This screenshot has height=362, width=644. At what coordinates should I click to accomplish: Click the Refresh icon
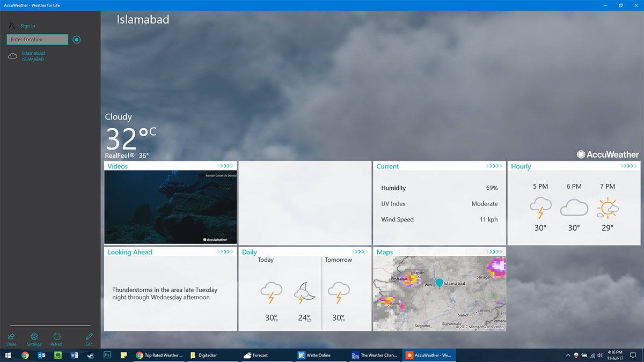tap(57, 336)
